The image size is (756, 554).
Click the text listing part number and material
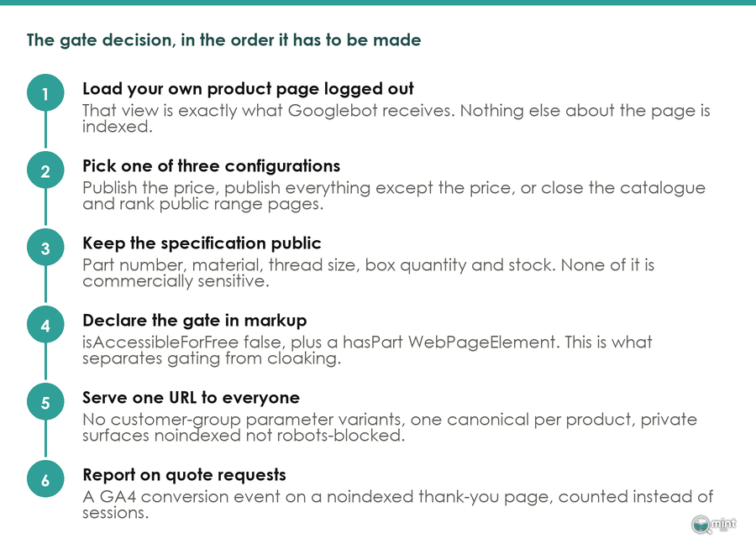[x=369, y=272]
